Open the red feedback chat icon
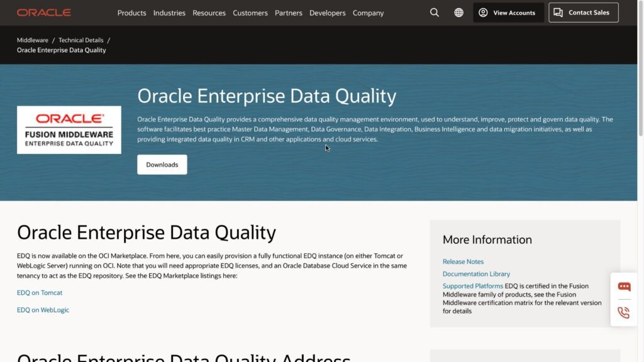This screenshot has width=644, height=362. [623, 286]
